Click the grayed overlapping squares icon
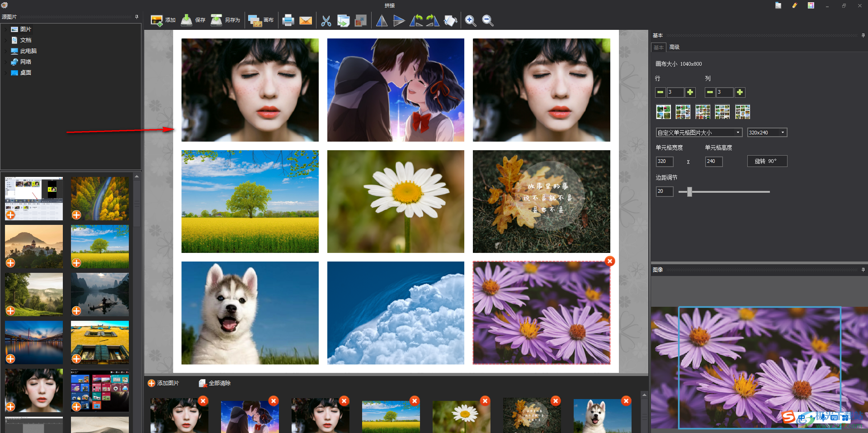868x433 pixels. tap(360, 20)
